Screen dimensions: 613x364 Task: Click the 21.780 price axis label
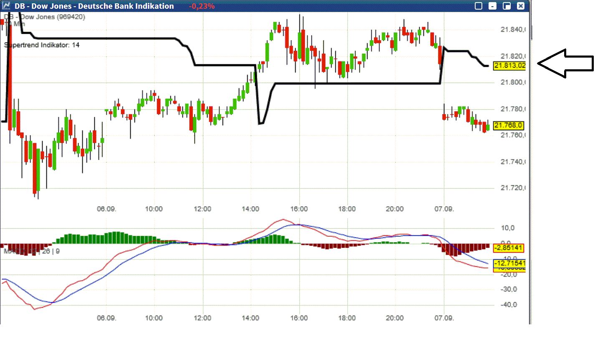click(x=512, y=109)
